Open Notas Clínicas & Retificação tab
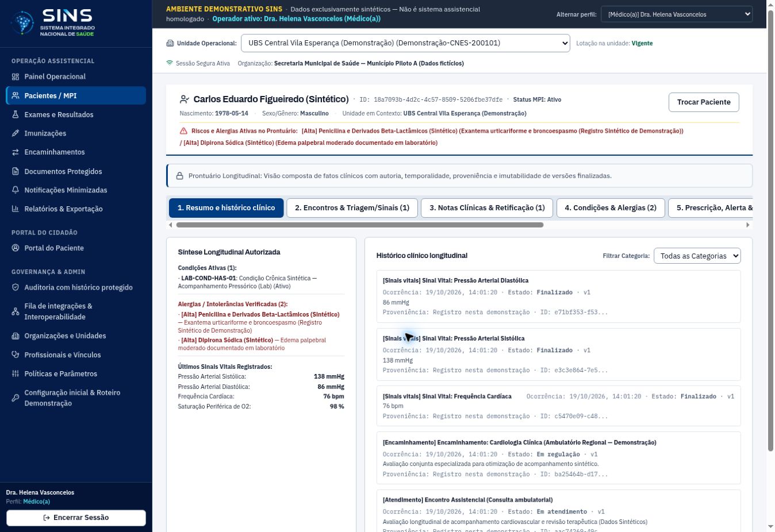Screen dimensions: 775x532 [487, 208]
